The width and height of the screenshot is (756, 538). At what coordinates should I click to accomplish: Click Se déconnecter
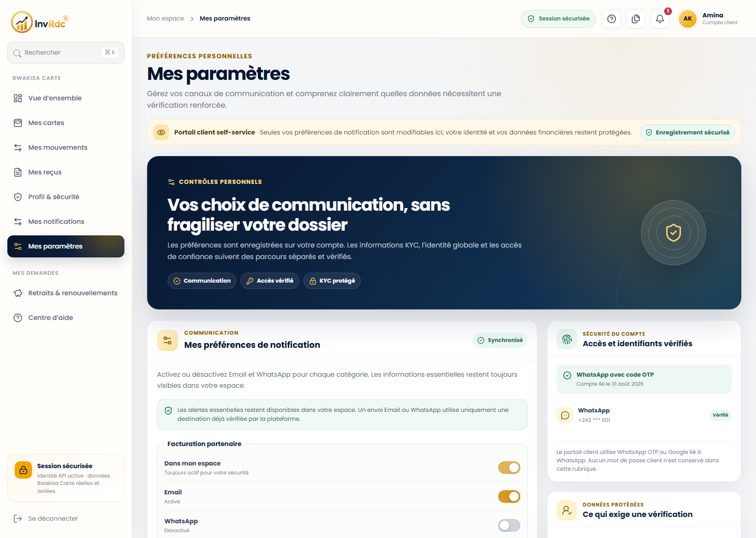click(66, 519)
